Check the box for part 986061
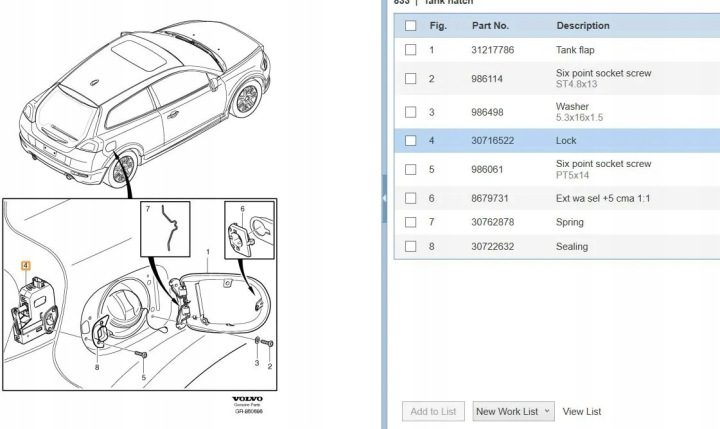 pos(411,169)
